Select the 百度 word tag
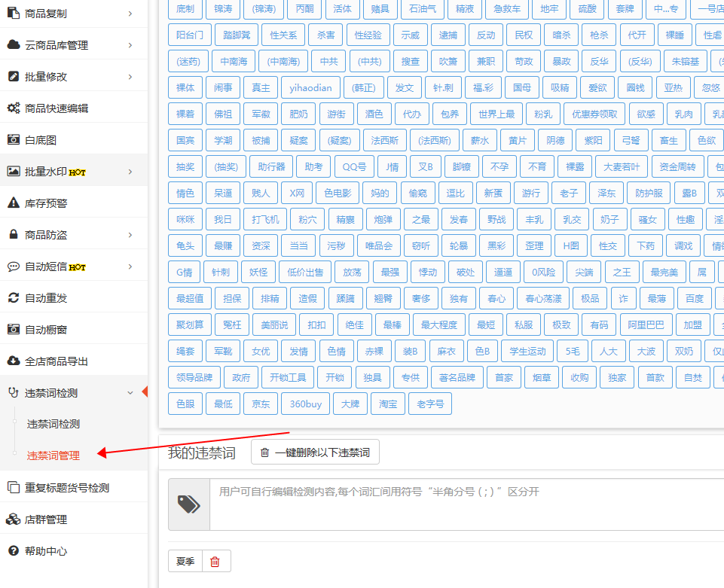The width and height of the screenshot is (724, 588). (695, 299)
